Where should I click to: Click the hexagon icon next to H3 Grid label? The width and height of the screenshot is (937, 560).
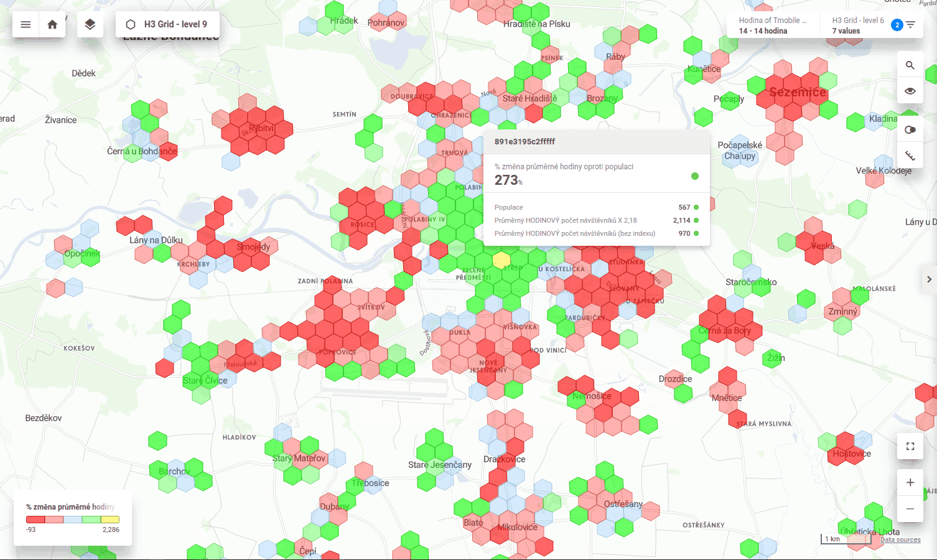[x=129, y=24]
